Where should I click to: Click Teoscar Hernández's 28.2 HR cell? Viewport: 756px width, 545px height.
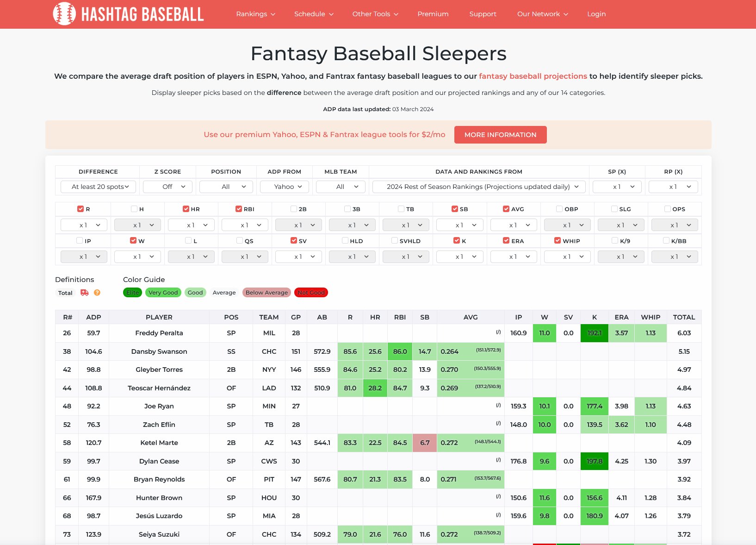375,388
